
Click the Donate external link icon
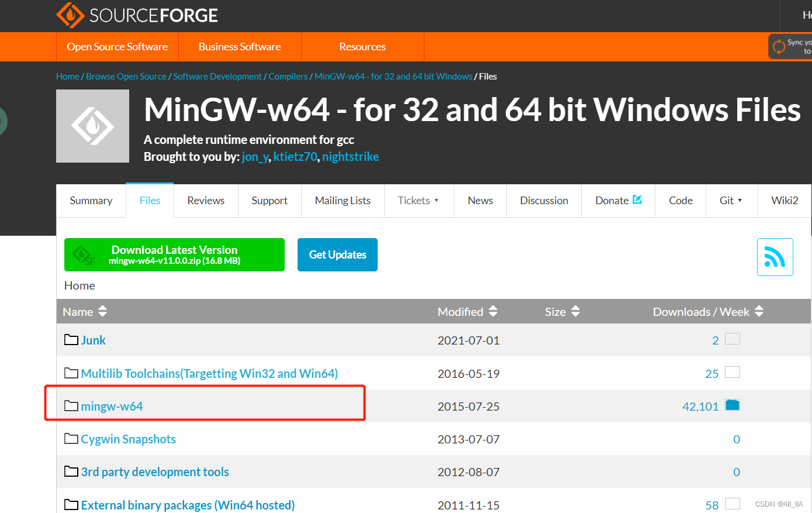click(x=637, y=200)
